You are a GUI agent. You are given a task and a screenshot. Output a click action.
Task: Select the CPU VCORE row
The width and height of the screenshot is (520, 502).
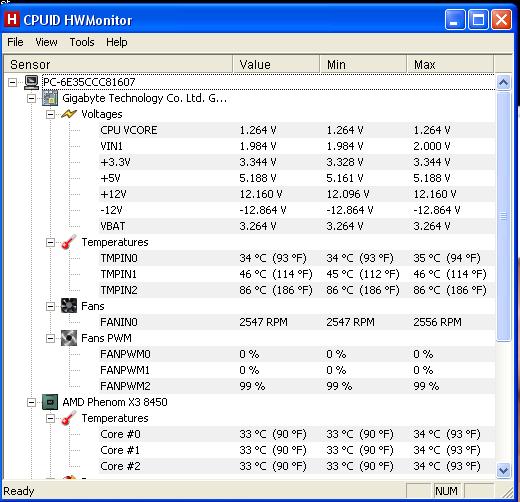[x=297, y=130]
